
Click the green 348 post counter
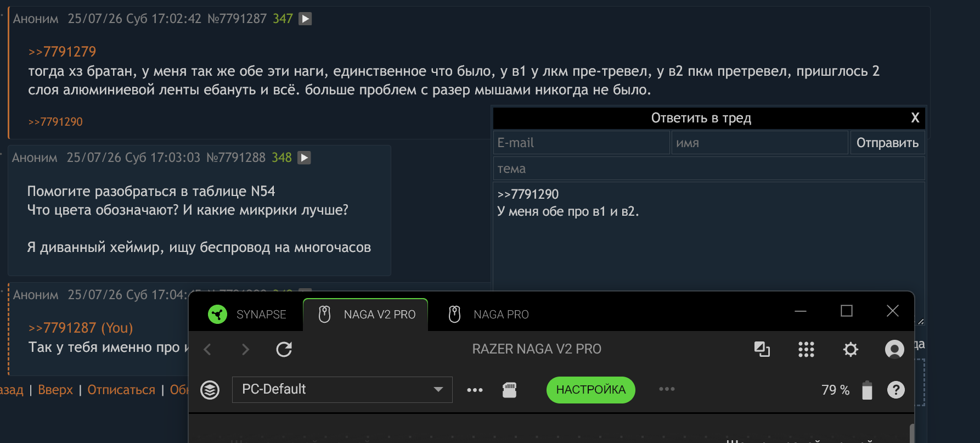tap(281, 158)
